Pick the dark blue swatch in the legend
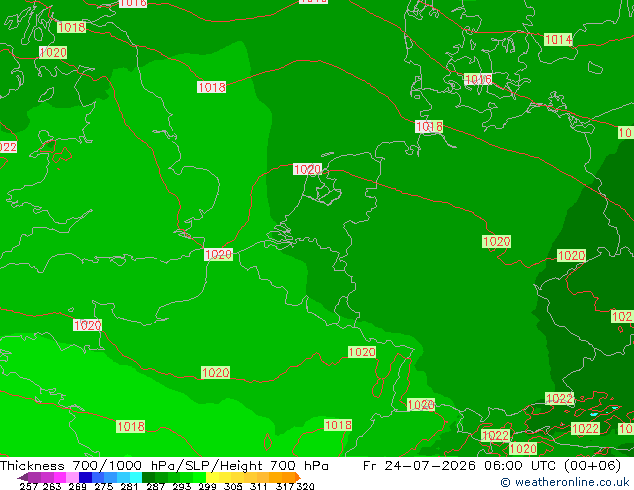The image size is (634, 490). pos(85,477)
